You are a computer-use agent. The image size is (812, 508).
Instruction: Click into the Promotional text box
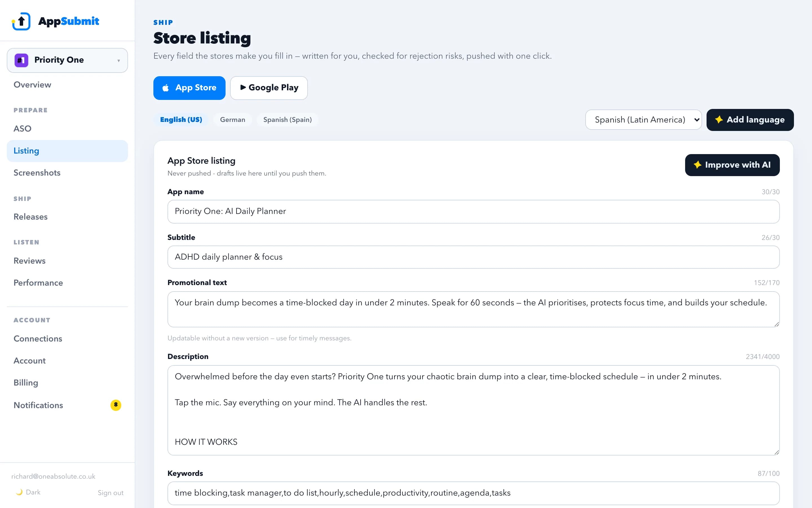473,309
